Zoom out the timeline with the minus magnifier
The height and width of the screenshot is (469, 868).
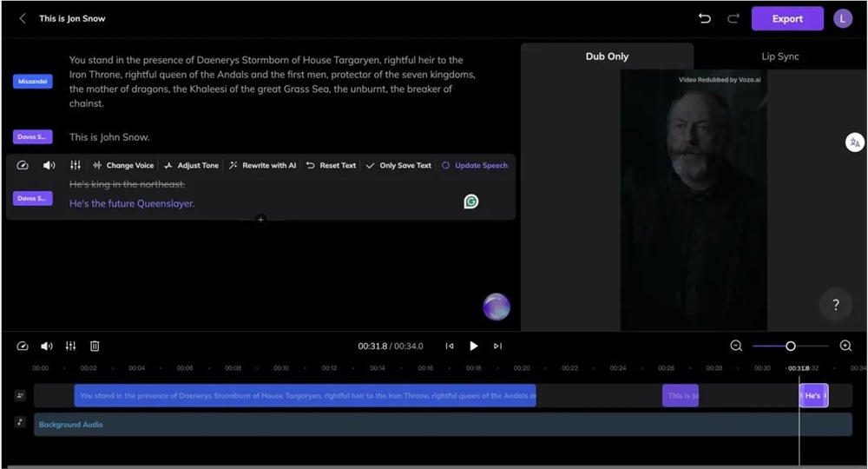[736, 346]
